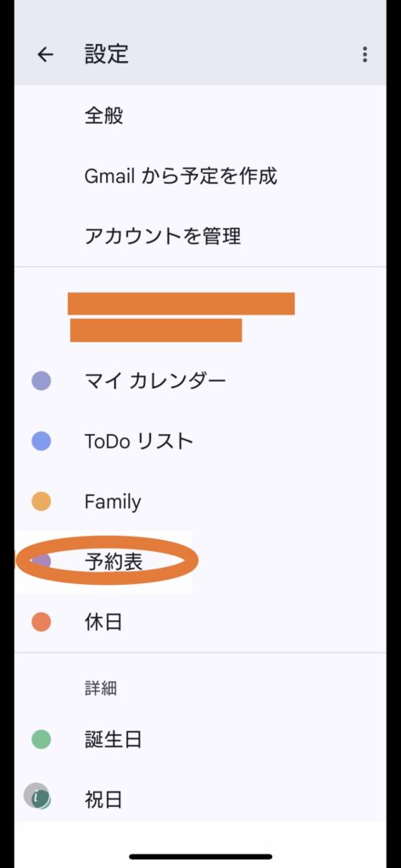Click the Family calendar's yellow color dot
Image resolution: width=401 pixels, height=868 pixels.
pyautogui.click(x=41, y=502)
